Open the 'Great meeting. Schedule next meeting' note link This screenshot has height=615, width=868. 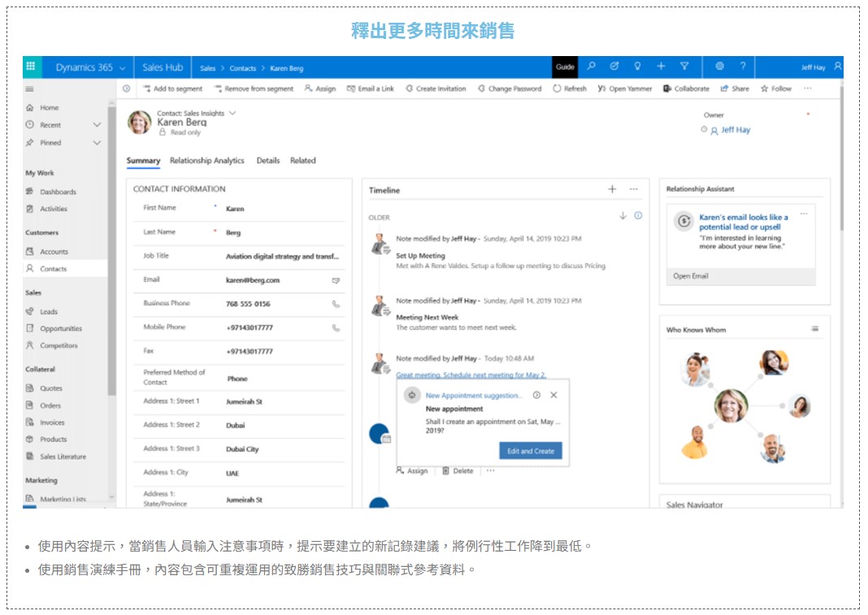(x=471, y=375)
